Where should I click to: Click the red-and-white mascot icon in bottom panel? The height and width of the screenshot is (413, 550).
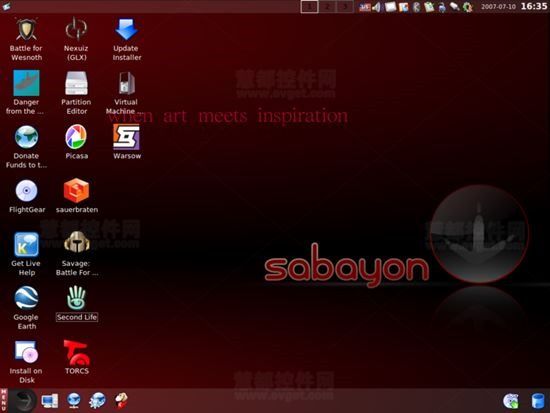point(121,401)
